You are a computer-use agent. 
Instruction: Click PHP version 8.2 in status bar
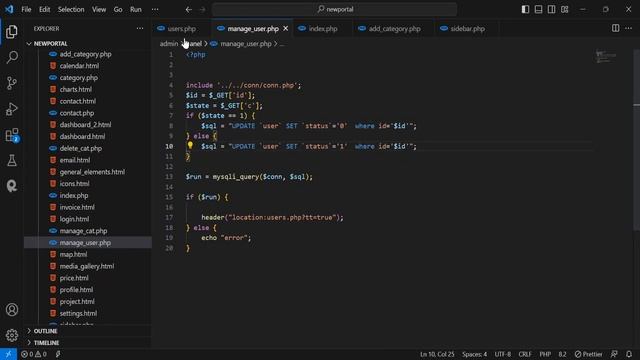click(562, 354)
